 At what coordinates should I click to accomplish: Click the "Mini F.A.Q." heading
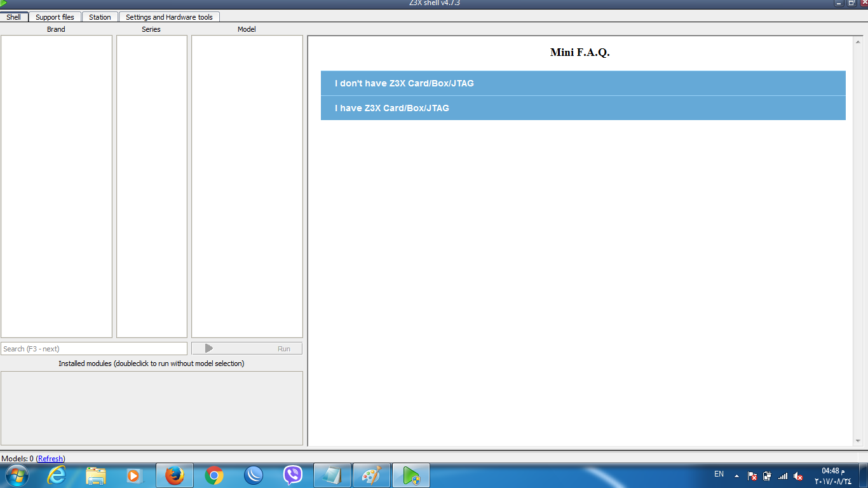[580, 52]
